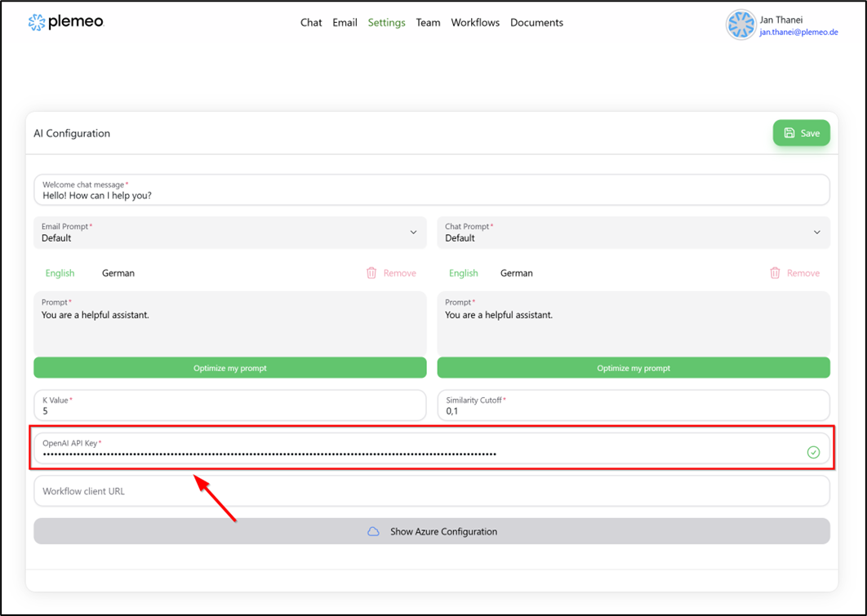Click the Welcome chat message field
This screenshot has height=616, width=867.
pyautogui.click(x=431, y=189)
